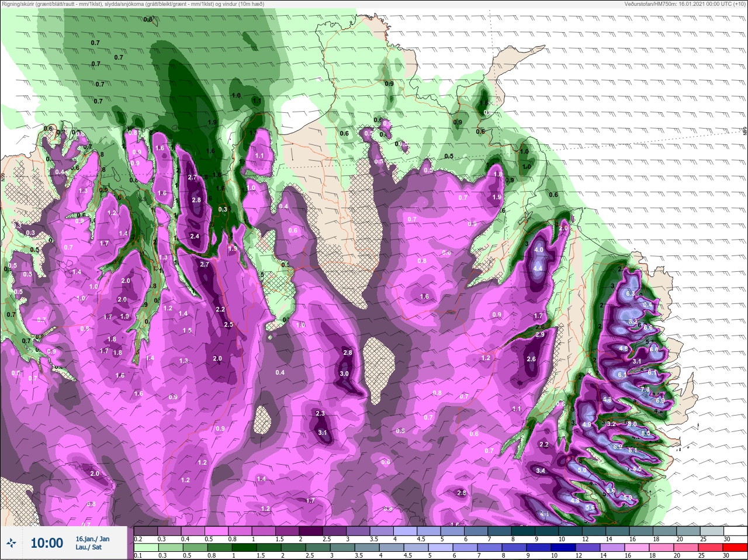
Task: Click the 7.8 precipitation value in the east
Action: point(646,389)
